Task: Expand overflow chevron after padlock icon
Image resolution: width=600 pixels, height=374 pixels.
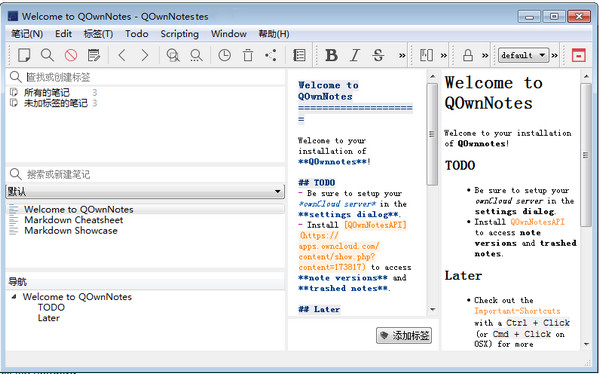Action: (x=485, y=56)
